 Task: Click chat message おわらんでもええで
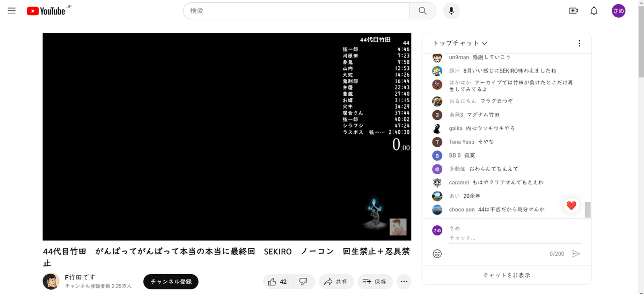(494, 169)
